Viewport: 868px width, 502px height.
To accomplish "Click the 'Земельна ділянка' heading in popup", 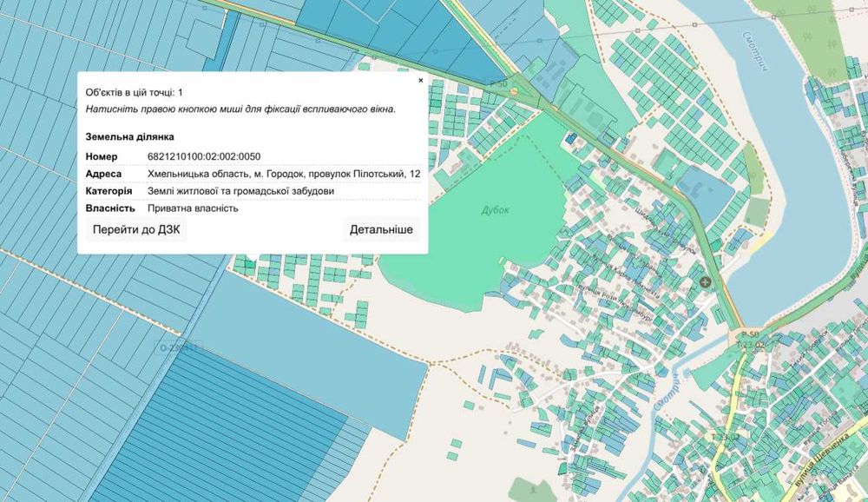I will click(129, 137).
